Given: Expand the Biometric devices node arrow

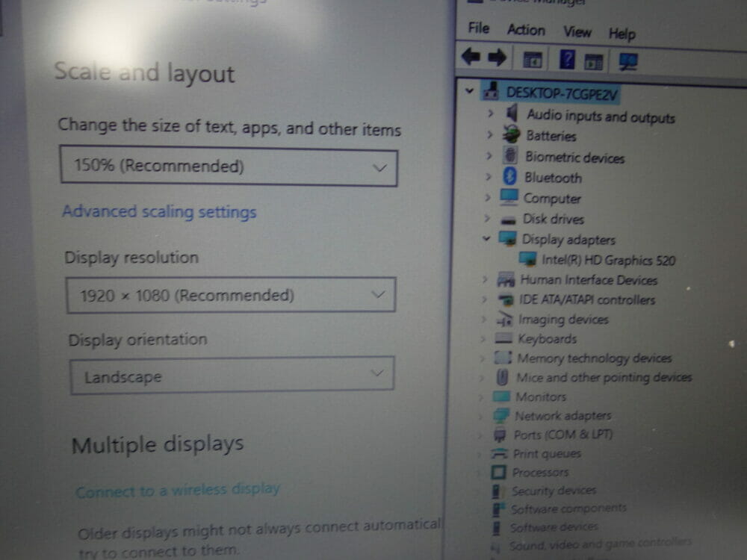Looking at the screenshot, I should pyautogui.click(x=489, y=156).
